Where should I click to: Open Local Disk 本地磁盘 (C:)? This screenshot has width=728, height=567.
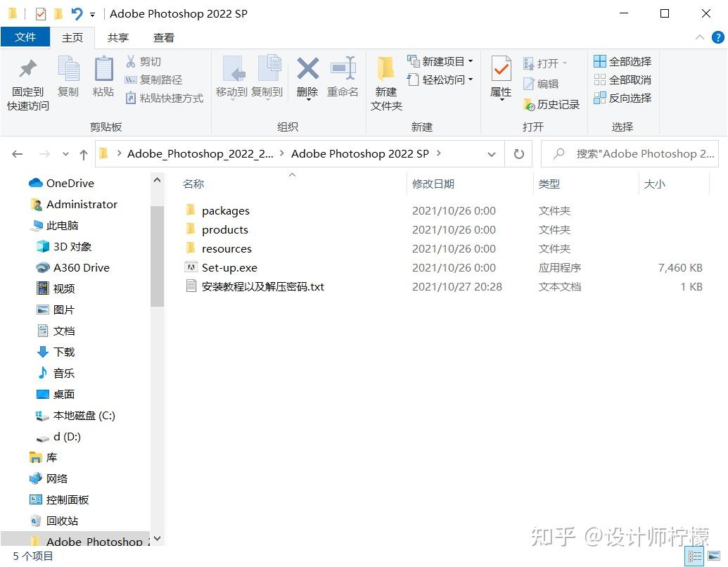84,416
